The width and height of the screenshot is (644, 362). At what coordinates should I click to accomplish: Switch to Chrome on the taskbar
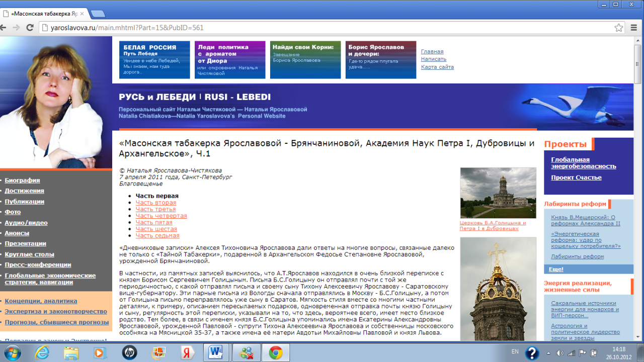276,352
